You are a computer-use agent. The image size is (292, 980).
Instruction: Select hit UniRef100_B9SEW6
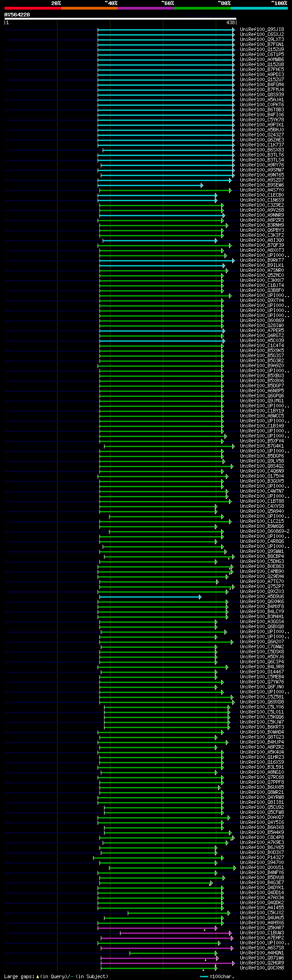(x=262, y=185)
